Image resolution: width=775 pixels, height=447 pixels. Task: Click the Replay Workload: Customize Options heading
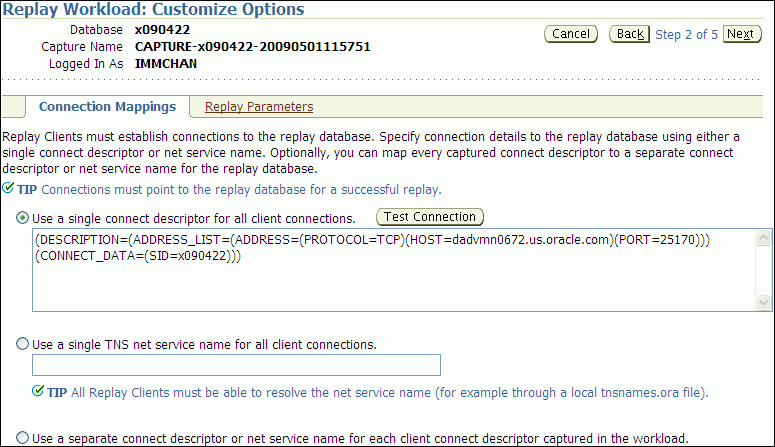pyautogui.click(x=154, y=10)
